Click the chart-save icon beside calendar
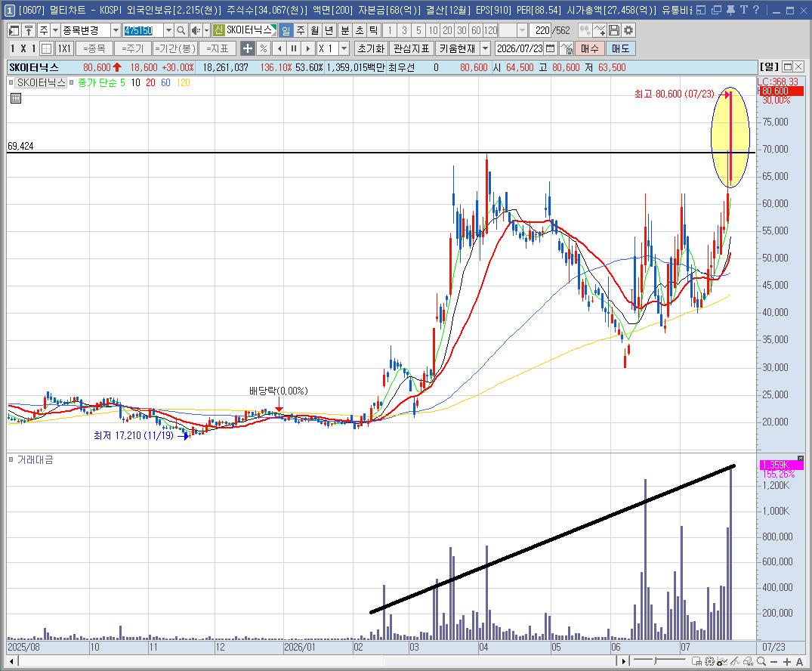Viewport: 812px width, 671px height. 567,48
